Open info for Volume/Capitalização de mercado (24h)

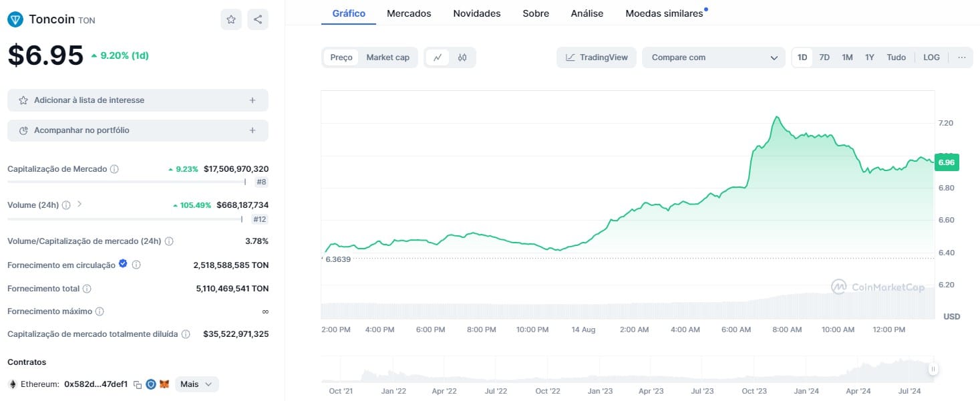[169, 241]
